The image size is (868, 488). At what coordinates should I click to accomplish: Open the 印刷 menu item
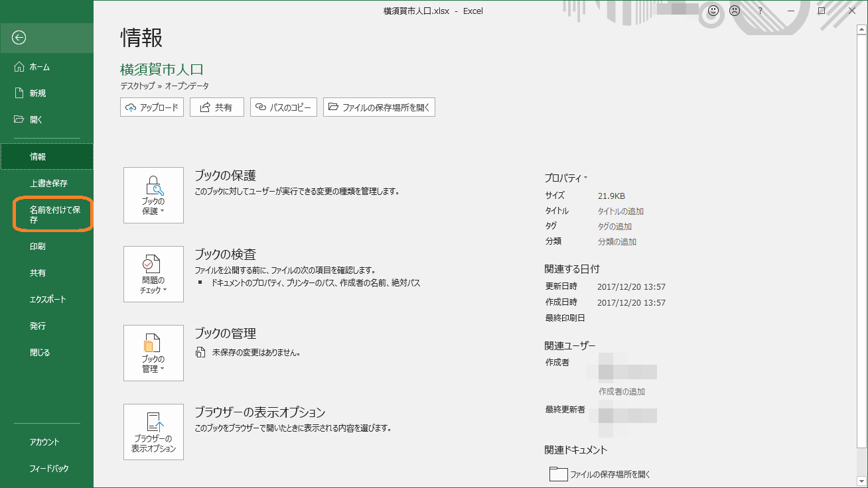click(38, 247)
